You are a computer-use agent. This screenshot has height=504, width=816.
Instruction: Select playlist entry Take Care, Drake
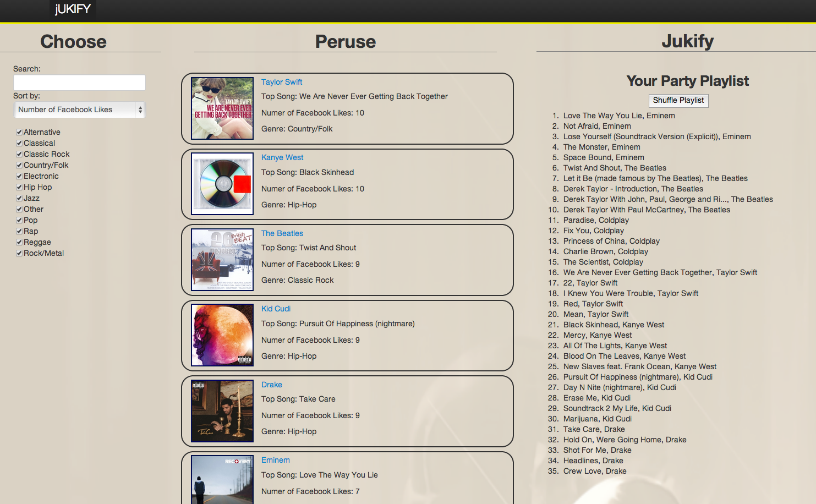[x=594, y=429]
